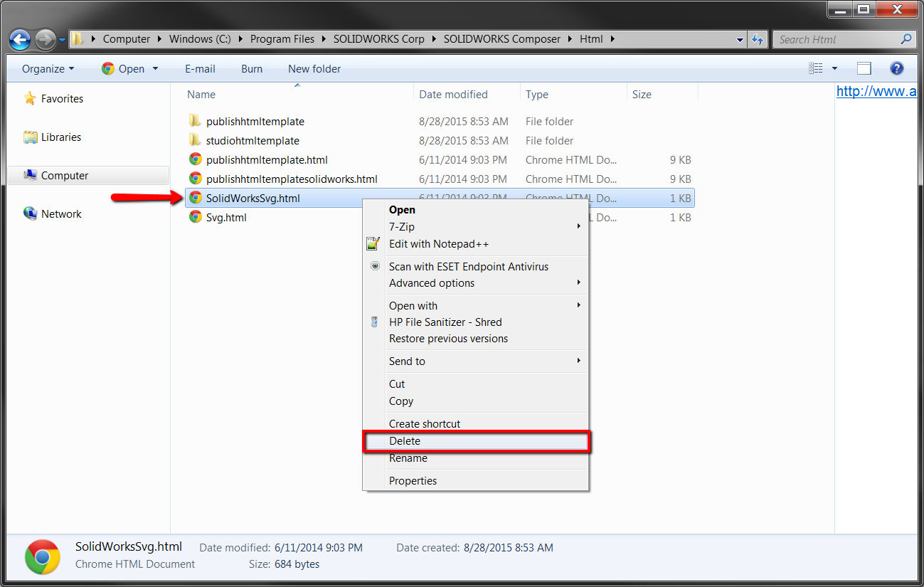Click Burn in the toolbar
This screenshot has width=924, height=587.
coord(252,69)
